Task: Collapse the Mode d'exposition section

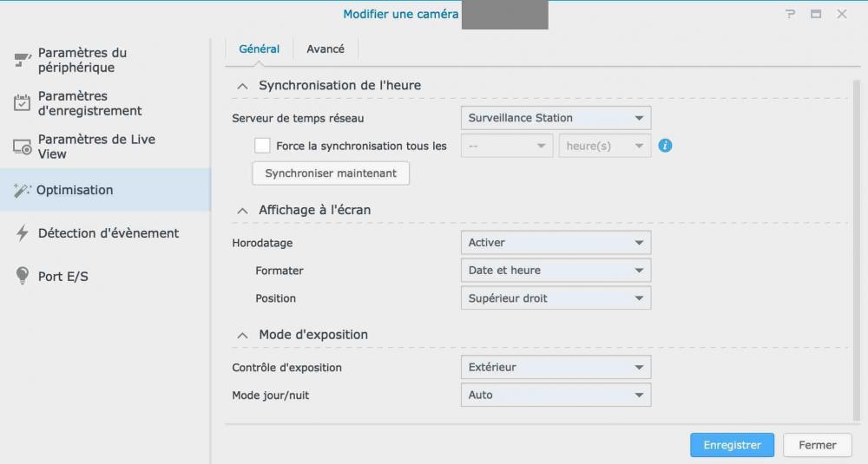Action: [x=242, y=335]
